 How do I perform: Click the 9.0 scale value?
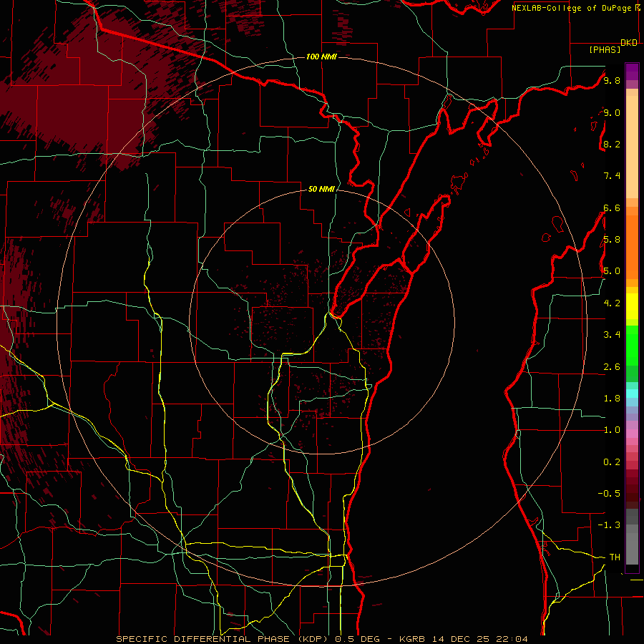coord(612,112)
